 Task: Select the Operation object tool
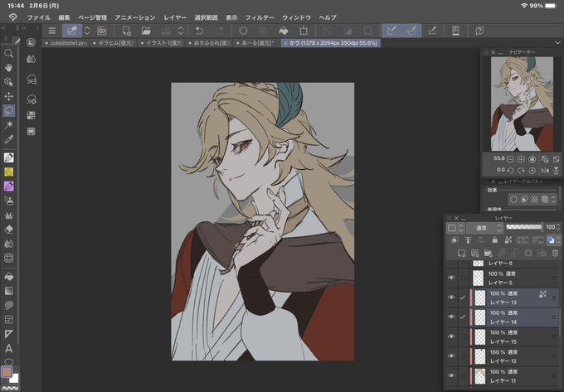(8, 82)
